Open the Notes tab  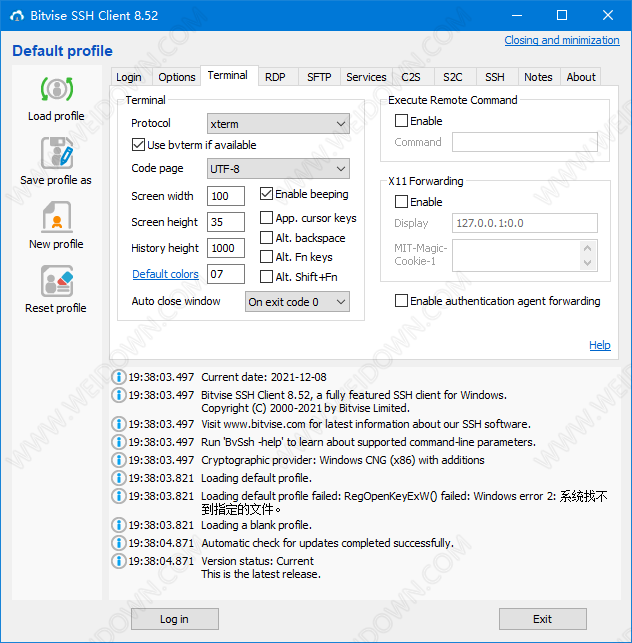click(x=538, y=77)
